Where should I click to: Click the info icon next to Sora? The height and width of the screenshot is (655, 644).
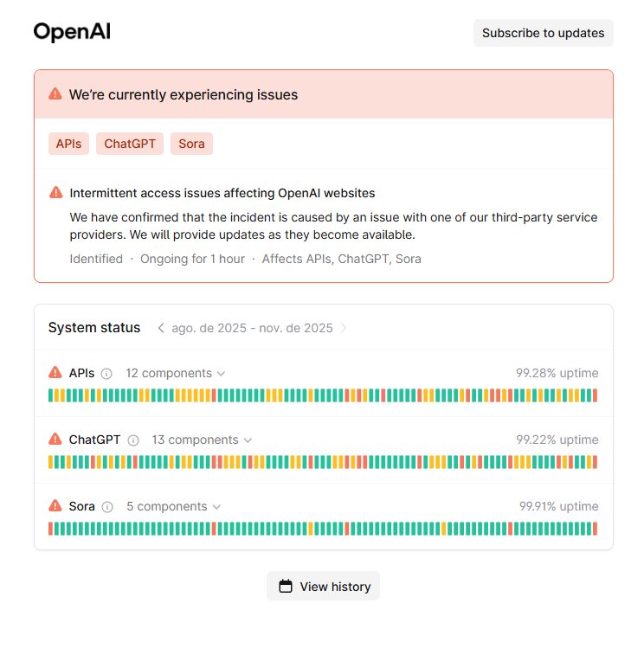pyautogui.click(x=107, y=506)
